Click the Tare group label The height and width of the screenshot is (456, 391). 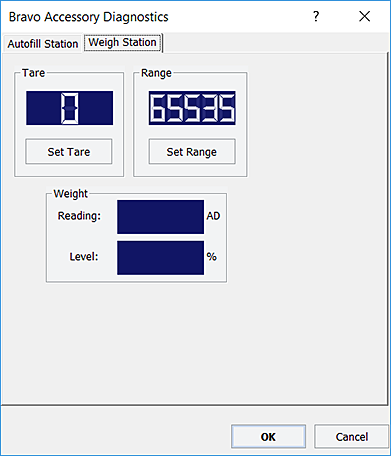[33, 73]
